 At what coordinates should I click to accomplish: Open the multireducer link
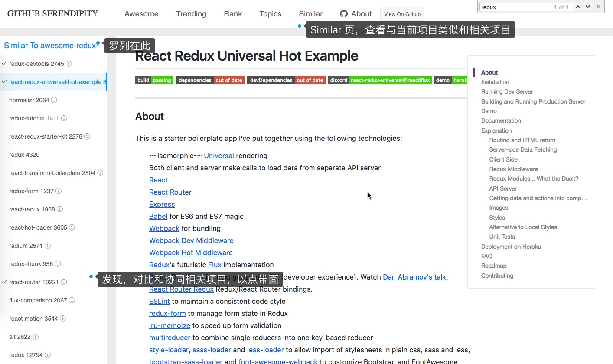click(170, 338)
